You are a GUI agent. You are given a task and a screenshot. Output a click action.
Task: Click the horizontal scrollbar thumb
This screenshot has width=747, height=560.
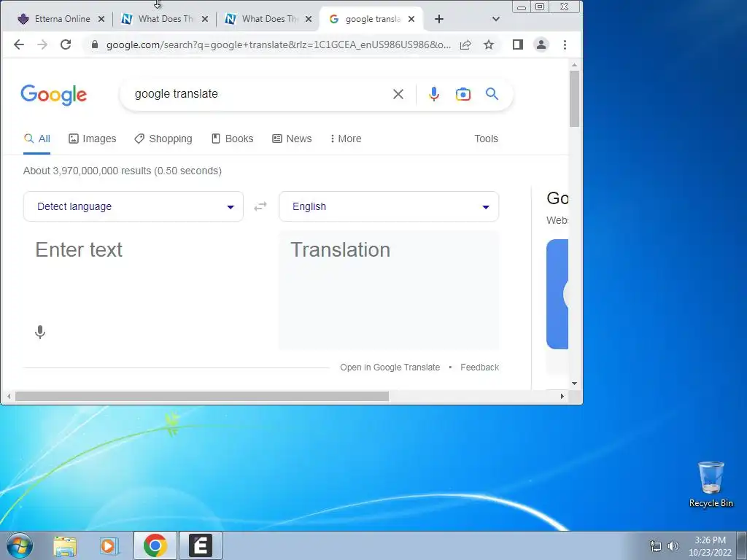tap(202, 396)
